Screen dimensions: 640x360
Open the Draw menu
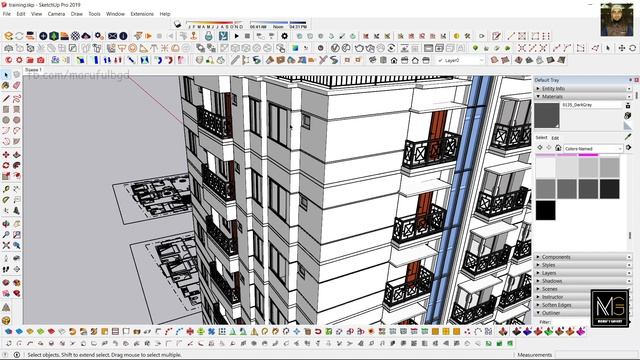77,14
